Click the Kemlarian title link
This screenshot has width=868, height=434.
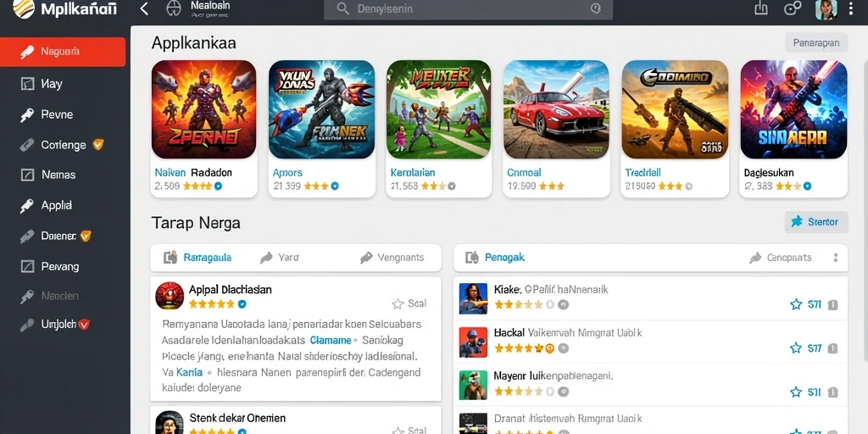pyautogui.click(x=413, y=173)
